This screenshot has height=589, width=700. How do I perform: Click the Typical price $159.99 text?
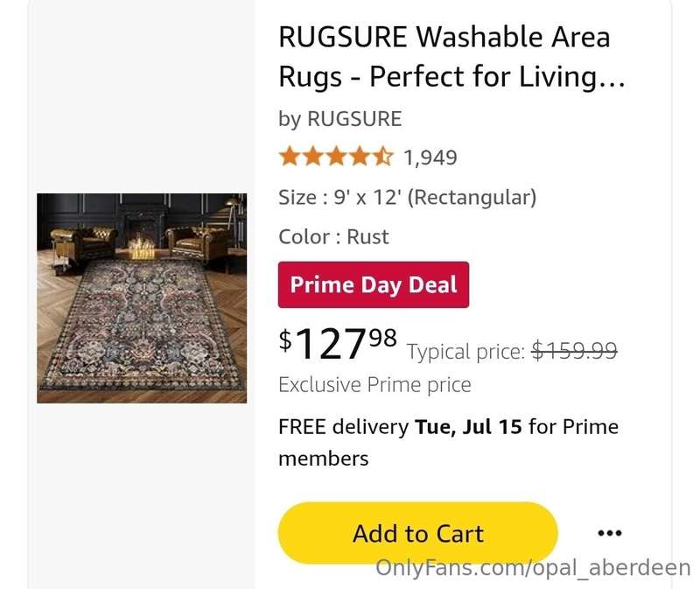[512, 351]
